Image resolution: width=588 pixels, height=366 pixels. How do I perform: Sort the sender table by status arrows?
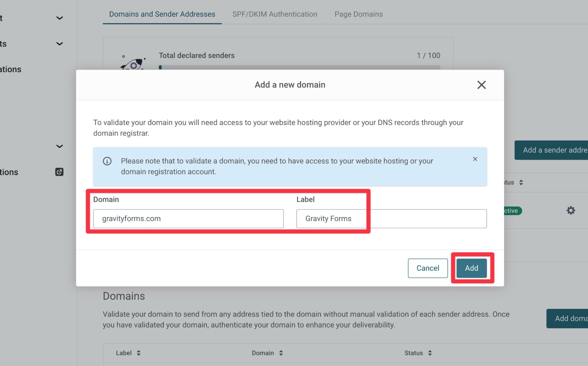pos(521,182)
